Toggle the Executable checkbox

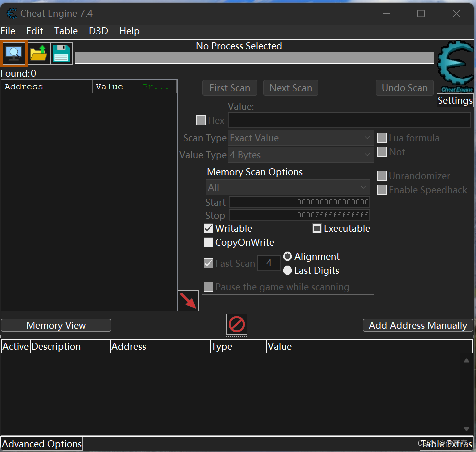click(x=317, y=228)
